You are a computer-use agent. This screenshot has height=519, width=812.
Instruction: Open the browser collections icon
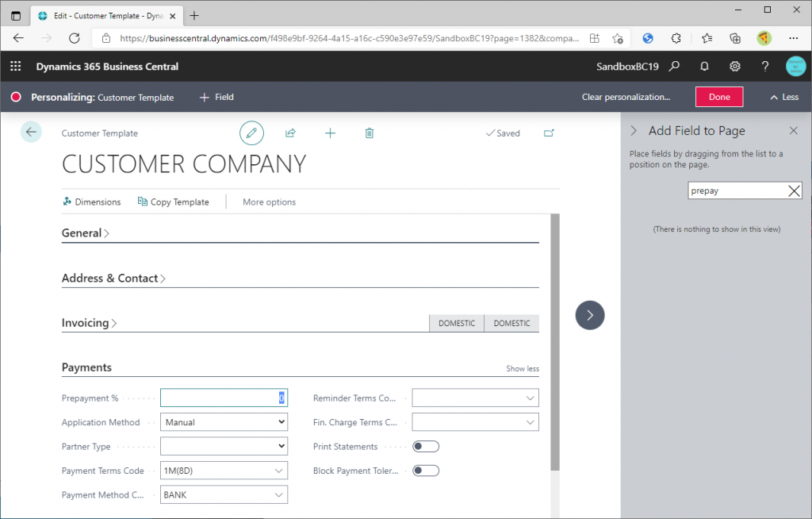click(735, 38)
